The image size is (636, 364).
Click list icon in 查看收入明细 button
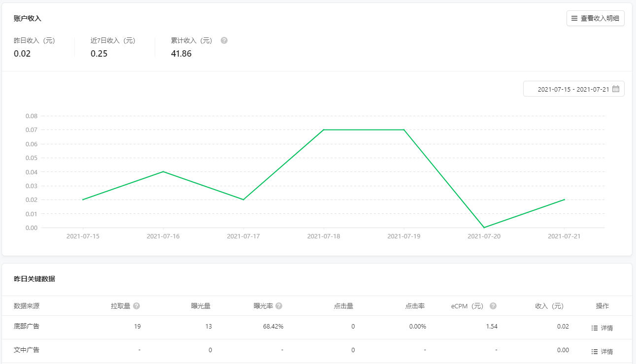coord(574,18)
